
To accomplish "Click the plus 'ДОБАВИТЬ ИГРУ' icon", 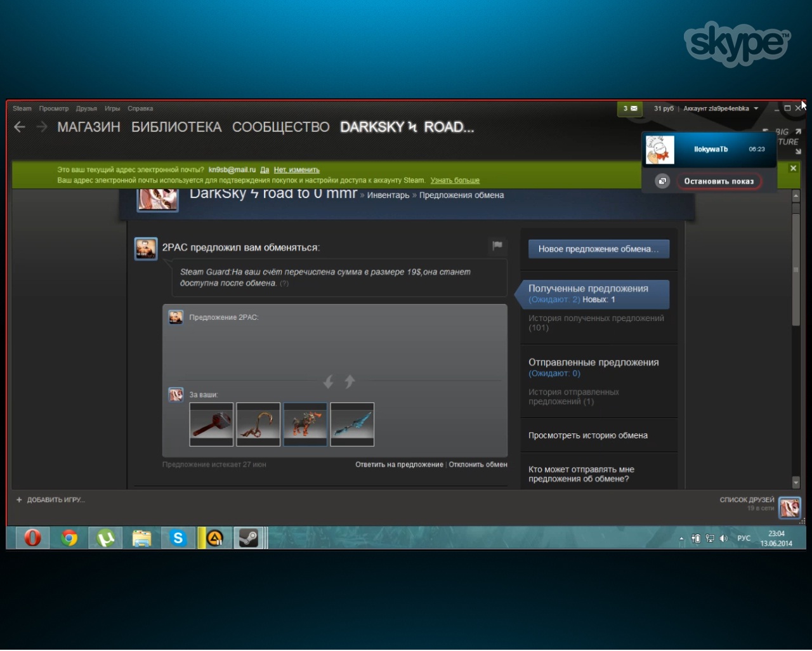I will [x=19, y=500].
